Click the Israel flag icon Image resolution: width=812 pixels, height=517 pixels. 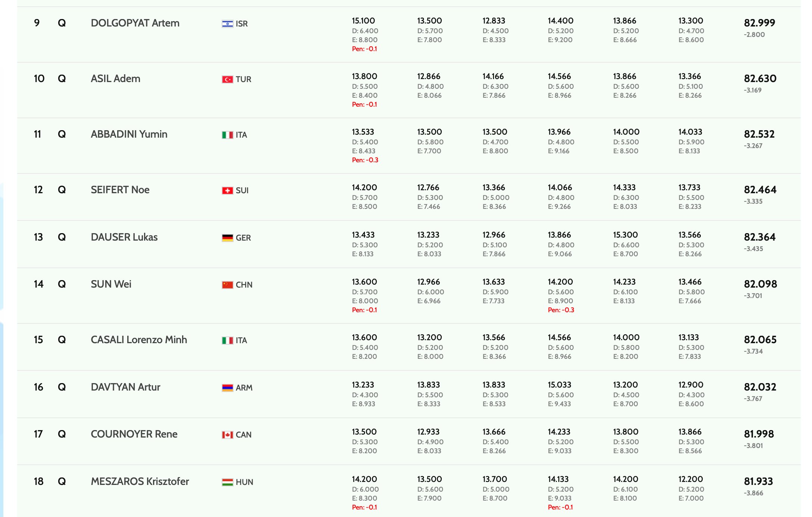click(227, 24)
